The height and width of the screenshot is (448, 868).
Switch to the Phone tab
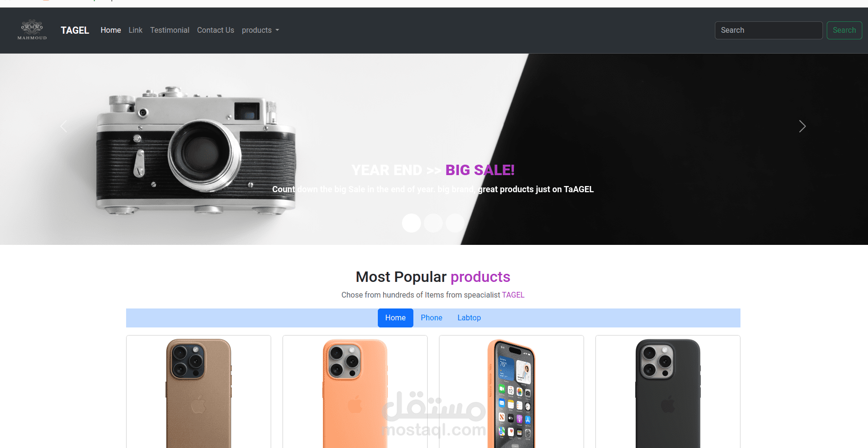pyautogui.click(x=431, y=317)
